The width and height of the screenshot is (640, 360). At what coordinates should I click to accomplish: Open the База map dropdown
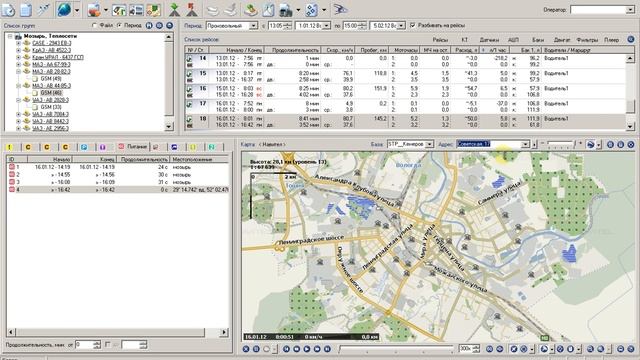point(410,144)
